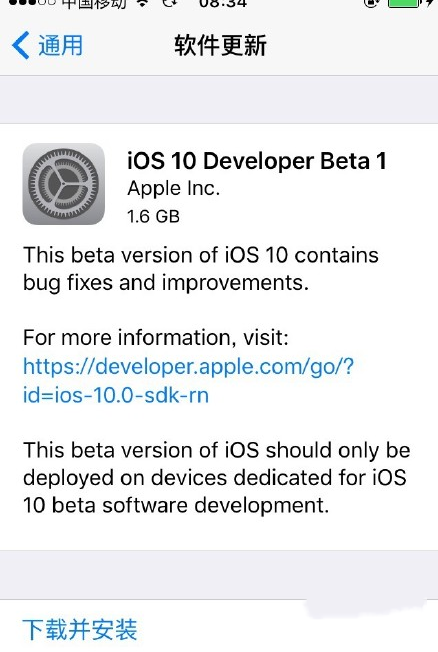This screenshot has height=652, width=438.
Task: Tap the 1.6 GB download size
Action: [x=153, y=217]
